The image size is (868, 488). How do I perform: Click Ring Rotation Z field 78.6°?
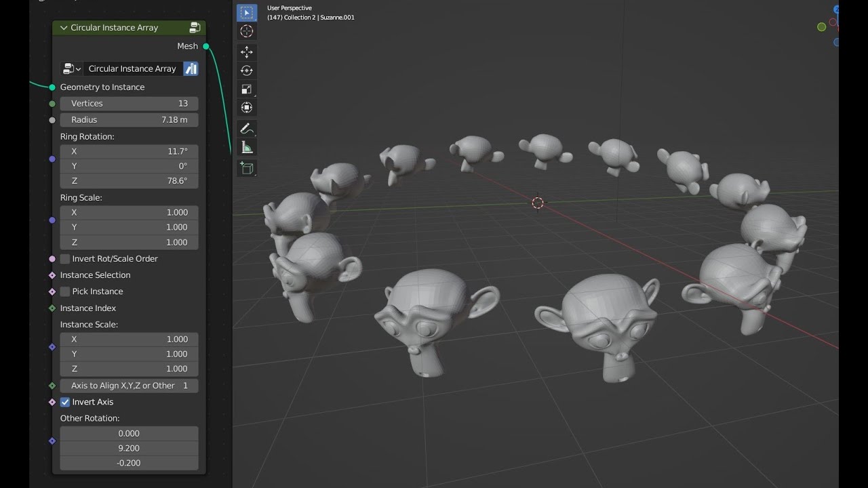coord(130,181)
